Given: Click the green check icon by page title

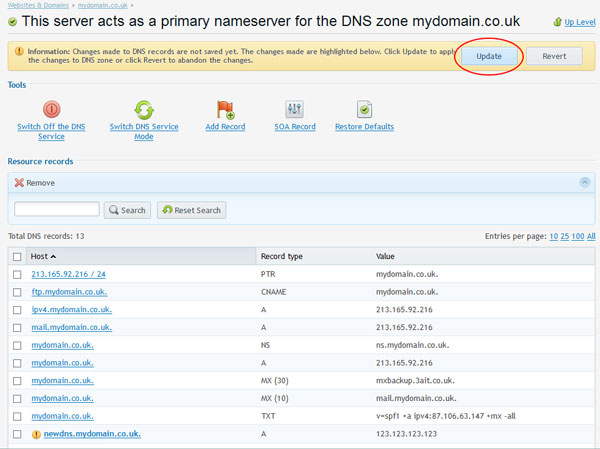Looking at the screenshot, I should coord(13,22).
